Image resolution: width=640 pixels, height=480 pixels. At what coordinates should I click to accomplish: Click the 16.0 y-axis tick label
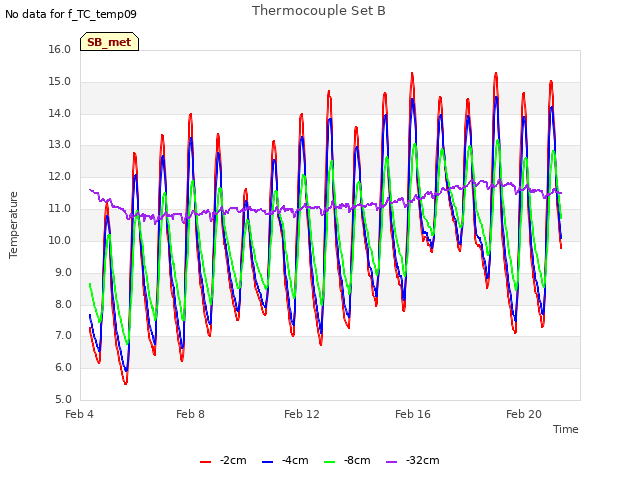60,49
